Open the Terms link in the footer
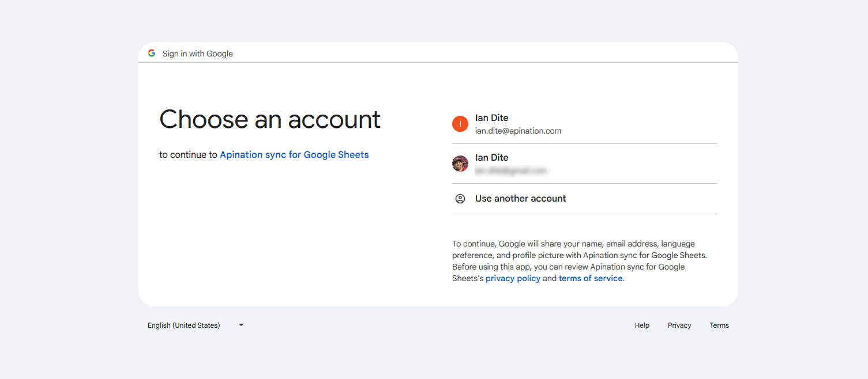 point(719,325)
